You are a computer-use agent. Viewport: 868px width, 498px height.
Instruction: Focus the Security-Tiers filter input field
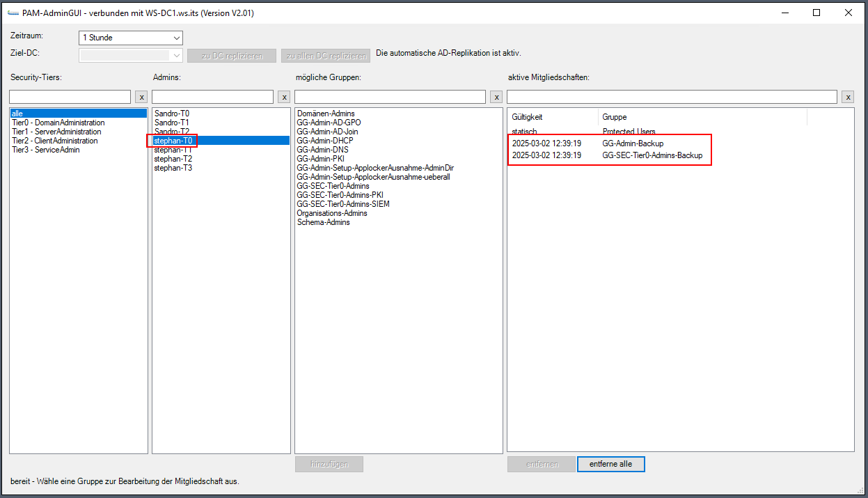coord(70,97)
